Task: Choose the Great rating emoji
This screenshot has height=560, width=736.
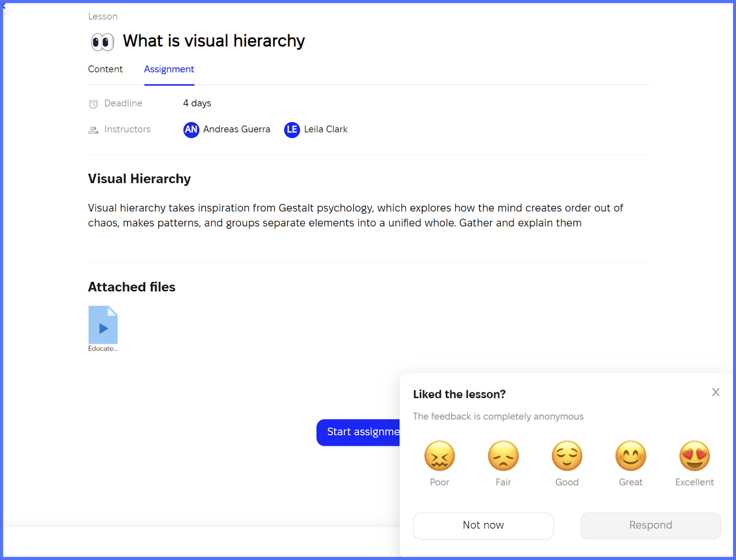Action: [x=630, y=456]
